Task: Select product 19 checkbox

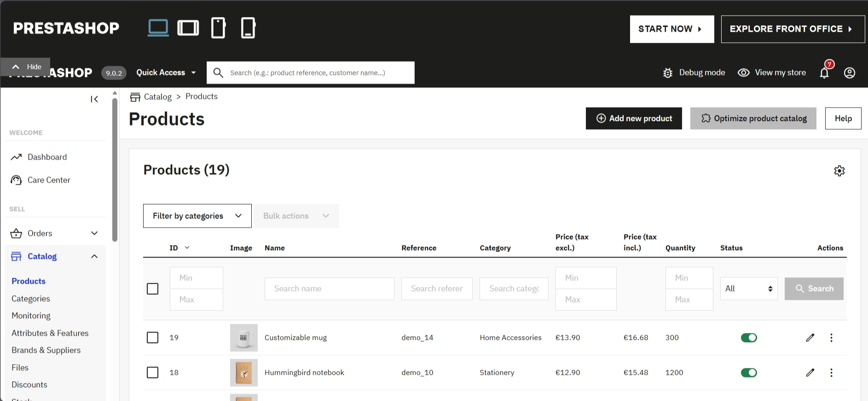Action: tap(152, 338)
